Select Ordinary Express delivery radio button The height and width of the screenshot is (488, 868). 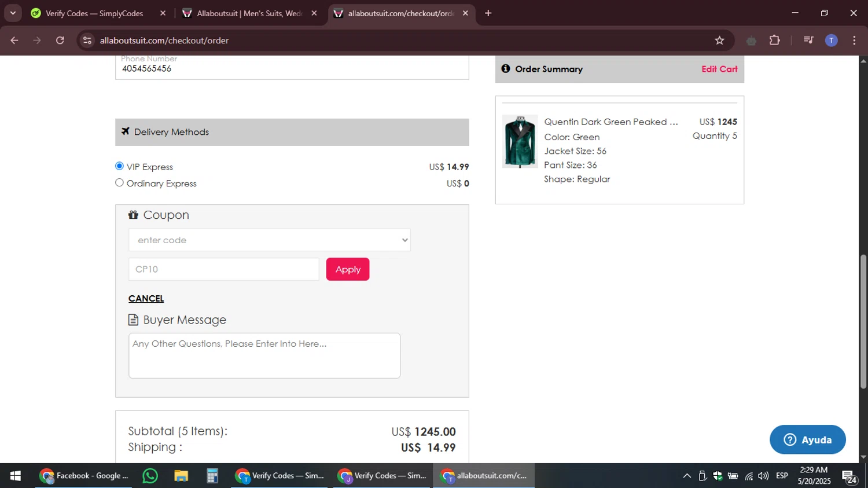119,183
